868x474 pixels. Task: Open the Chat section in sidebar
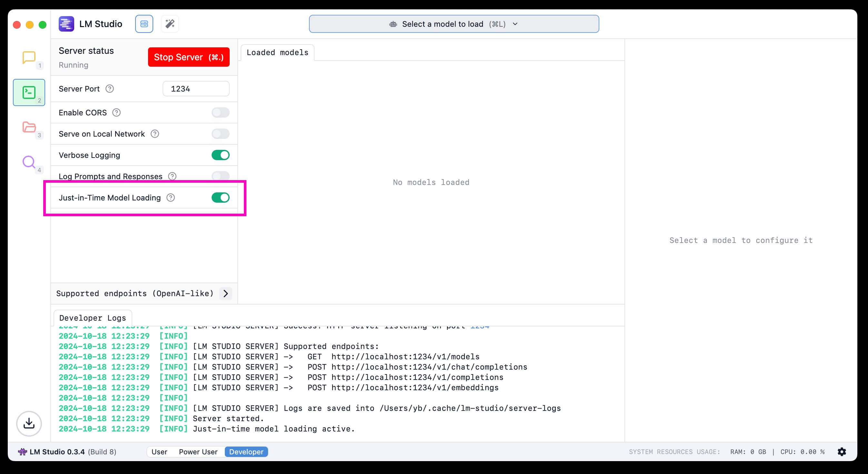pos(29,58)
